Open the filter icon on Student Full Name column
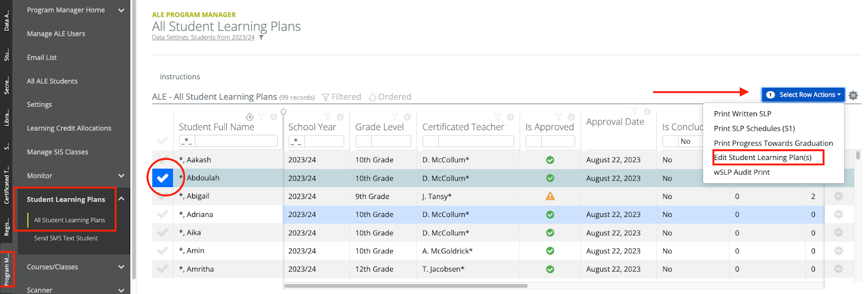The height and width of the screenshot is (294, 868). 261,117
